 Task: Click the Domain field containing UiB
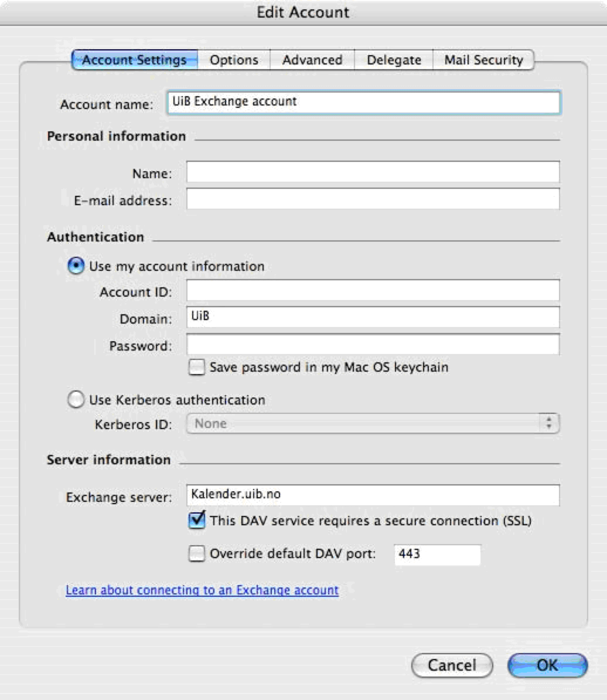point(373,317)
